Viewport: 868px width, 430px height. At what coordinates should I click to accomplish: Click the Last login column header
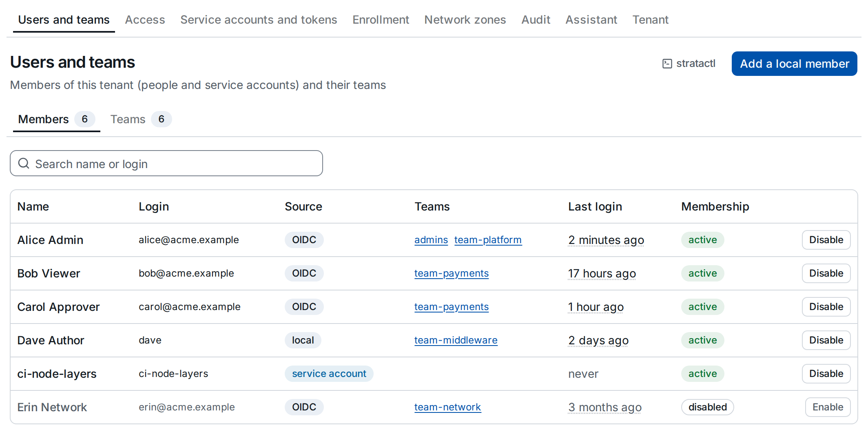[x=595, y=206]
